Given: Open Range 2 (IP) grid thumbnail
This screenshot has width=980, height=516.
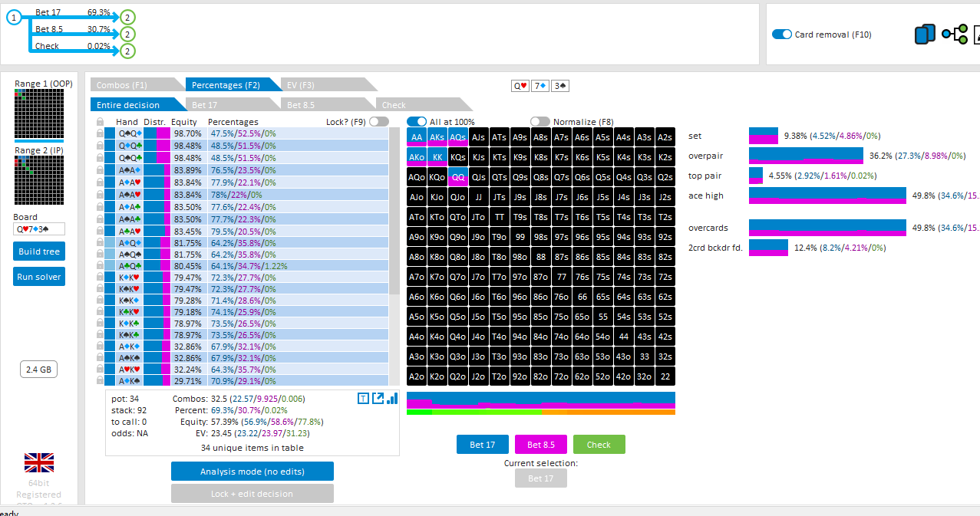Looking at the screenshot, I should pyautogui.click(x=38, y=180).
